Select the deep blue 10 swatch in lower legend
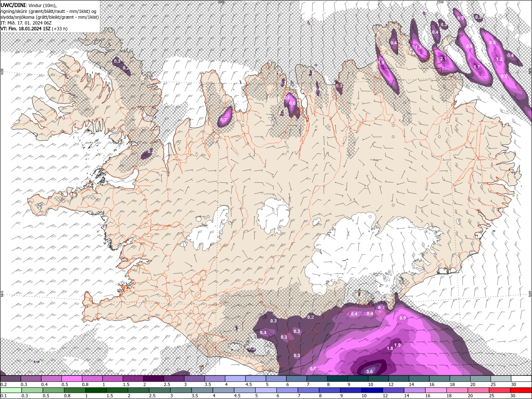This screenshot has width=532, height=399. coord(372,390)
